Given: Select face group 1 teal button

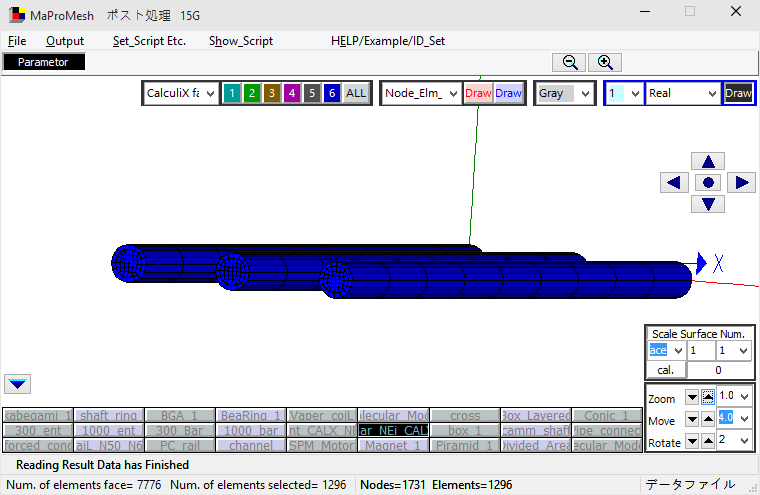Looking at the screenshot, I should pos(232,93).
